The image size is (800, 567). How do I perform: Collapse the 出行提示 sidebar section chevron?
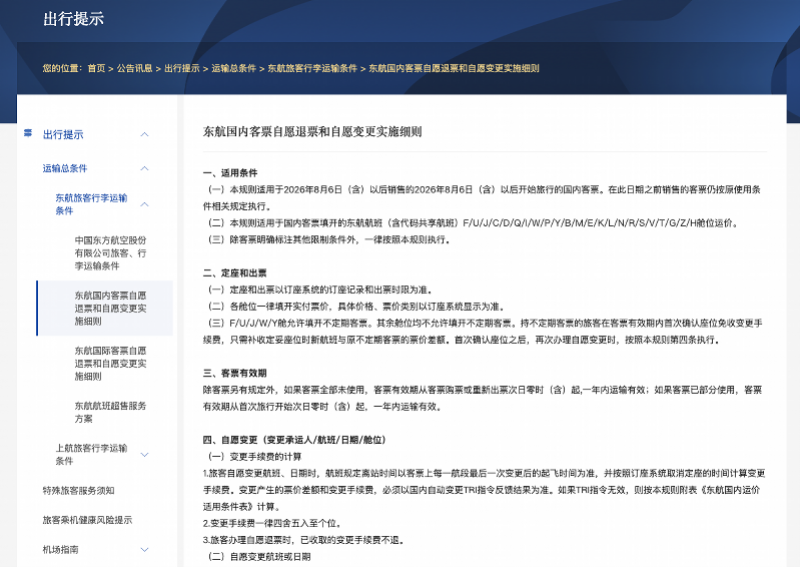(144, 134)
